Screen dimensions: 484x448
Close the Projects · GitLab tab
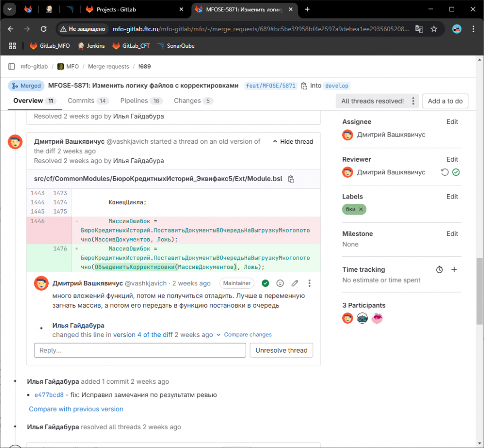click(181, 9)
